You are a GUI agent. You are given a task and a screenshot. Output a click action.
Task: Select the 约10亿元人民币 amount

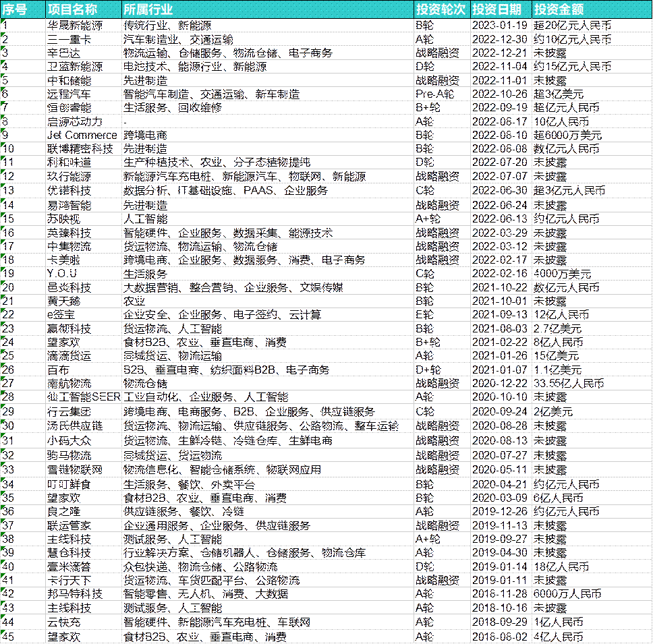(573, 40)
